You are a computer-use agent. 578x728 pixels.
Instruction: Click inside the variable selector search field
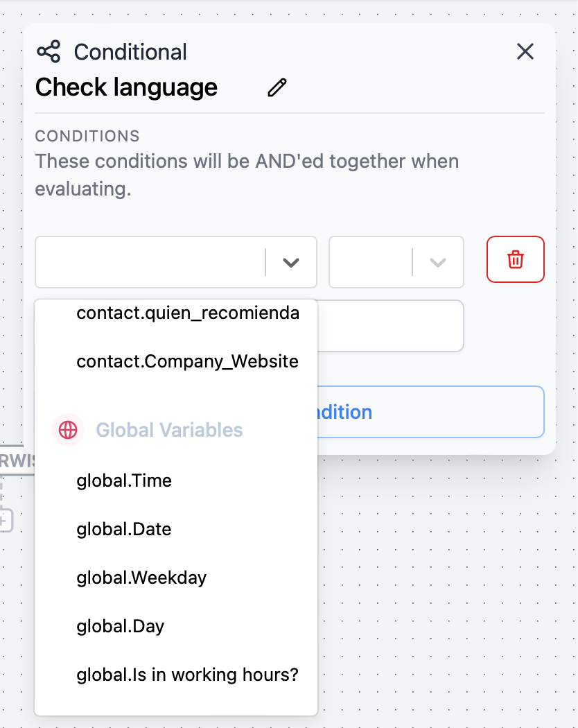150,262
